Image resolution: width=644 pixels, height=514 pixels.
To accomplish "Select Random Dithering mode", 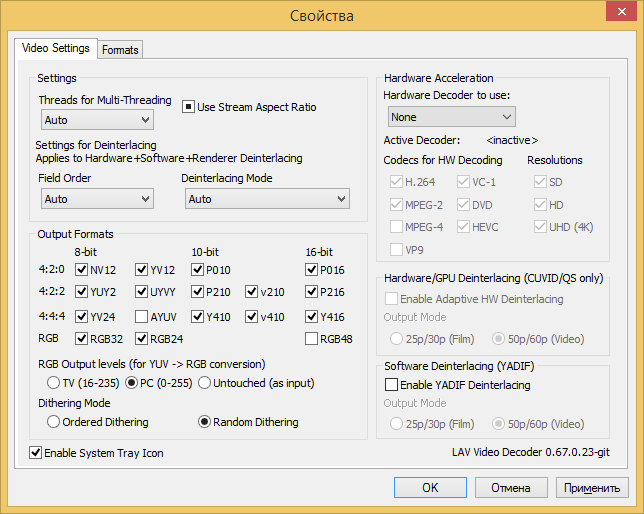I will [204, 422].
